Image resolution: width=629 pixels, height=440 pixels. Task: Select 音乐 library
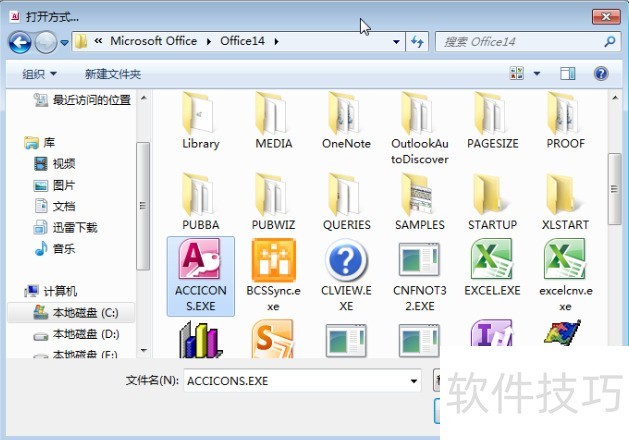click(x=55, y=249)
